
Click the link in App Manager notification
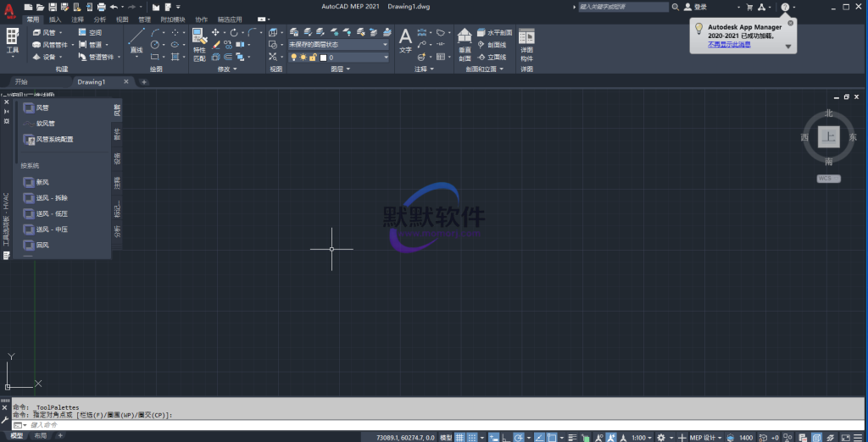point(728,44)
